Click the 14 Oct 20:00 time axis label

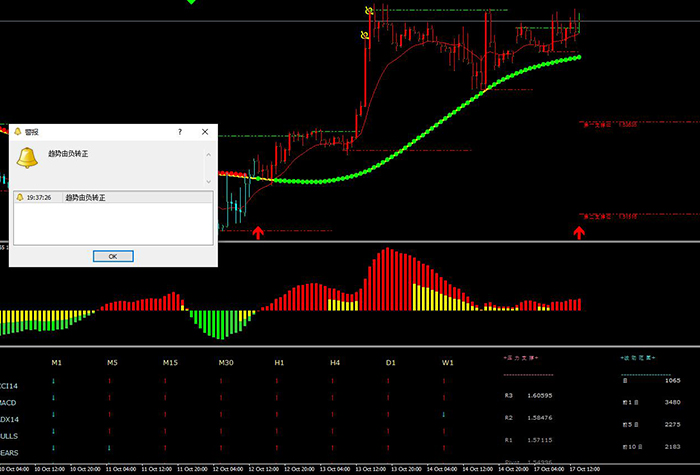[514, 469]
